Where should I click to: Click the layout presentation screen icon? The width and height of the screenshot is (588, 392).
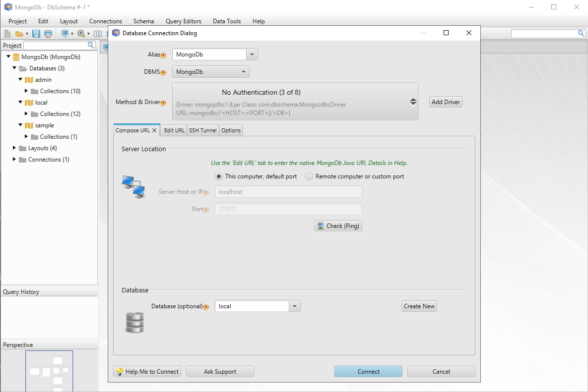[65, 34]
